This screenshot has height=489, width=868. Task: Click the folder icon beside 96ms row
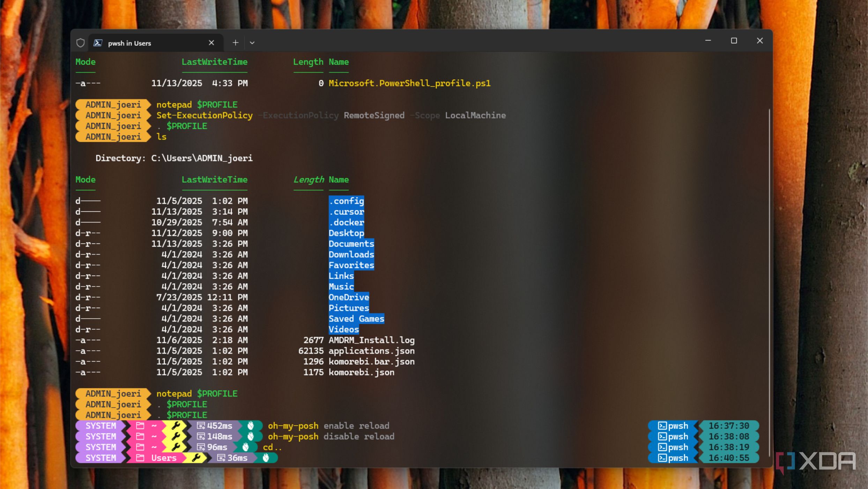click(x=140, y=447)
